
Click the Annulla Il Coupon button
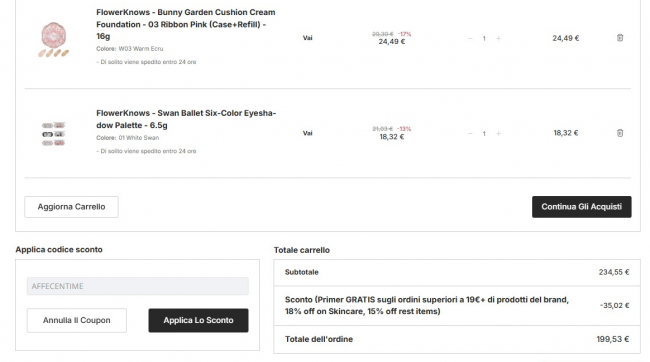tap(77, 320)
